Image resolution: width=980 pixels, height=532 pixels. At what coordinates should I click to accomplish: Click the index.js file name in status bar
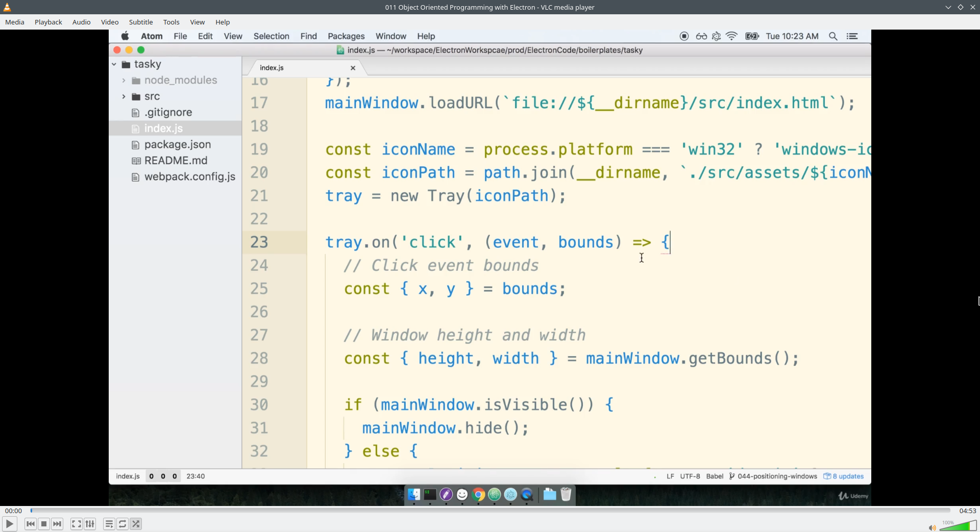click(128, 476)
